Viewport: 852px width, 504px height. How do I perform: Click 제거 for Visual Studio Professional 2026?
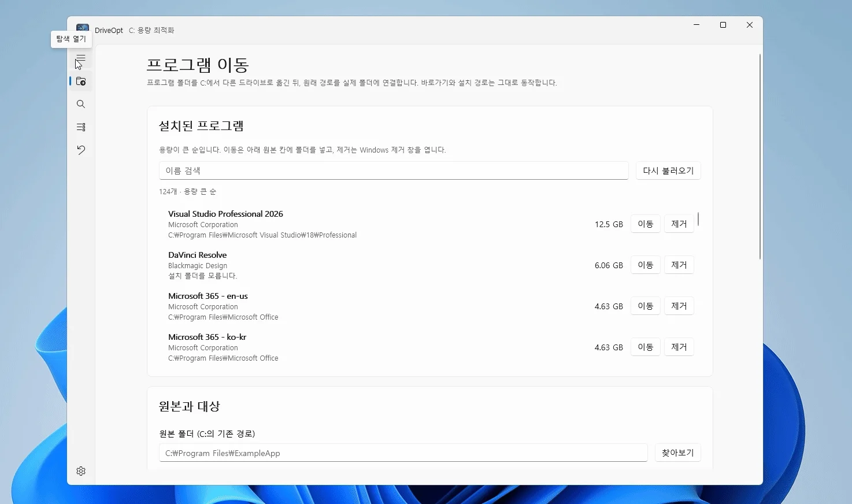(x=679, y=224)
